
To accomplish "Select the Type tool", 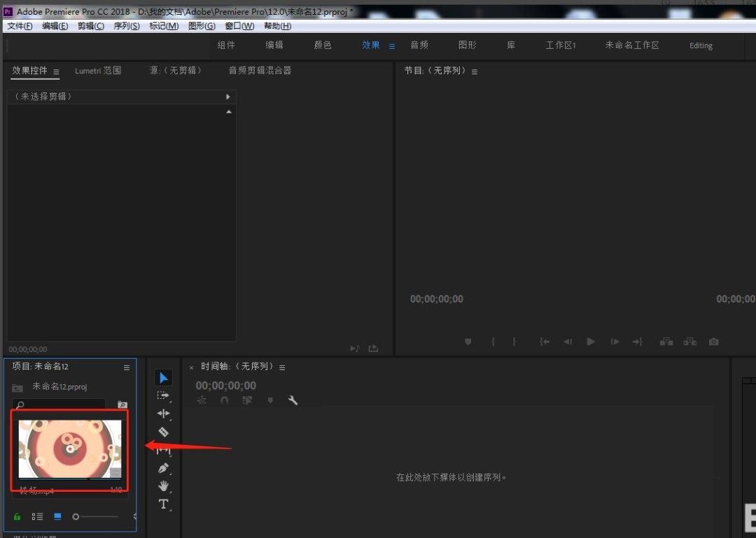I will point(164,504).
